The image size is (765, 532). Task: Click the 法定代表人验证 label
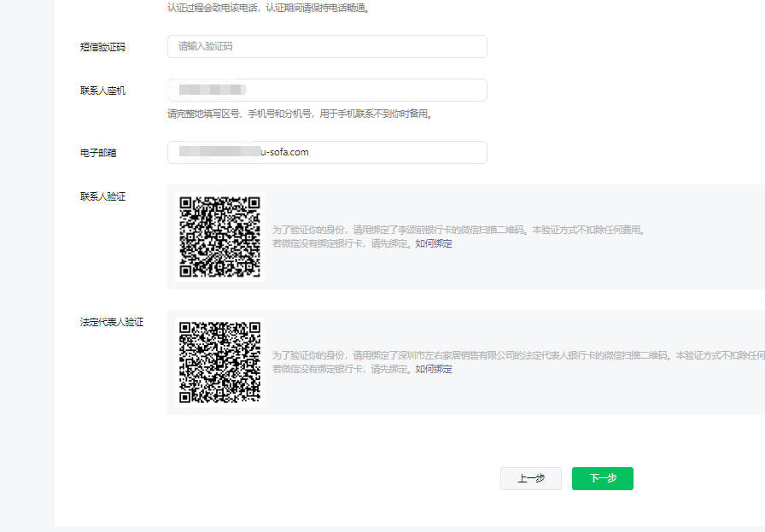[112, 322]
